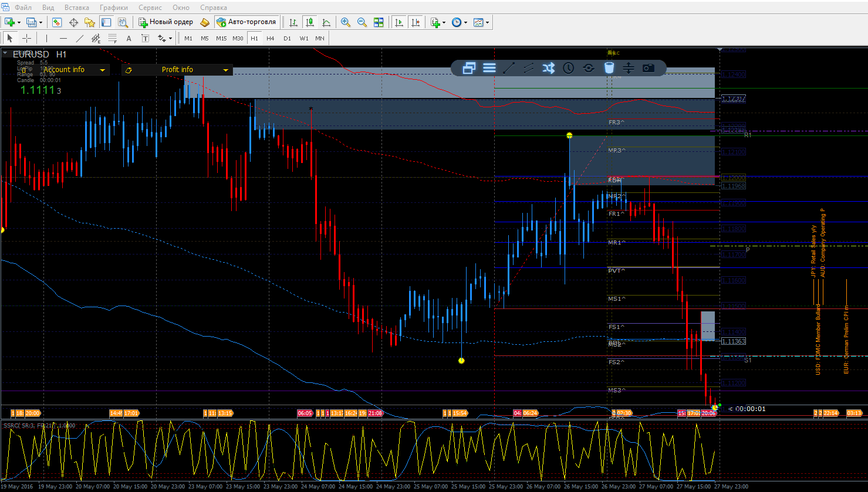Viewport: 868px width, 492px height.
Task: Open the Вставка menu
Action: pyautogui.click(x=77, y=8)
